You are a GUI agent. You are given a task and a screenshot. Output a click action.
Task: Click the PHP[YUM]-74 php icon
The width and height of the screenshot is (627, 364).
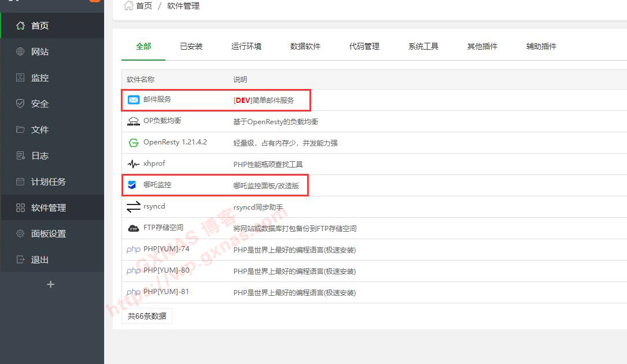(x=133, y=250)
